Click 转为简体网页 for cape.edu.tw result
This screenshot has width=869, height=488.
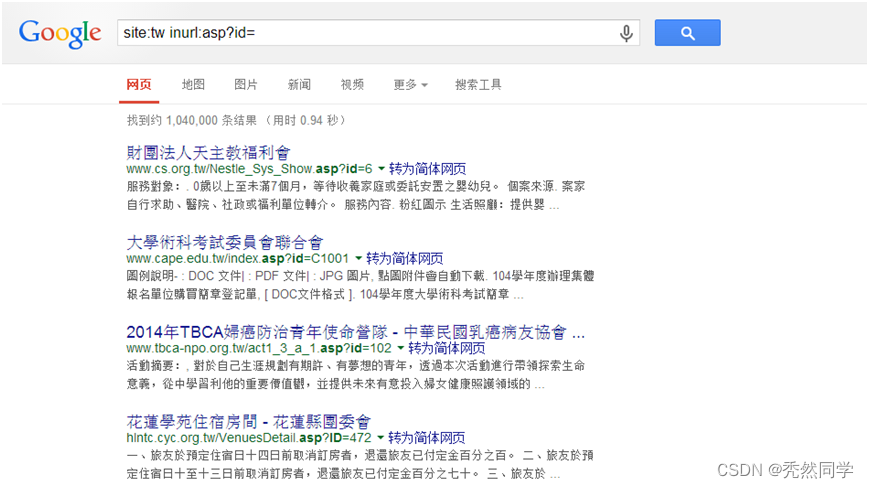[405, 258]
